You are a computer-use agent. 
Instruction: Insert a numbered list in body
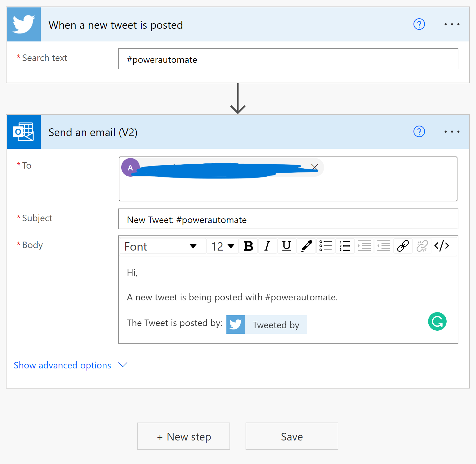(345, 246)
